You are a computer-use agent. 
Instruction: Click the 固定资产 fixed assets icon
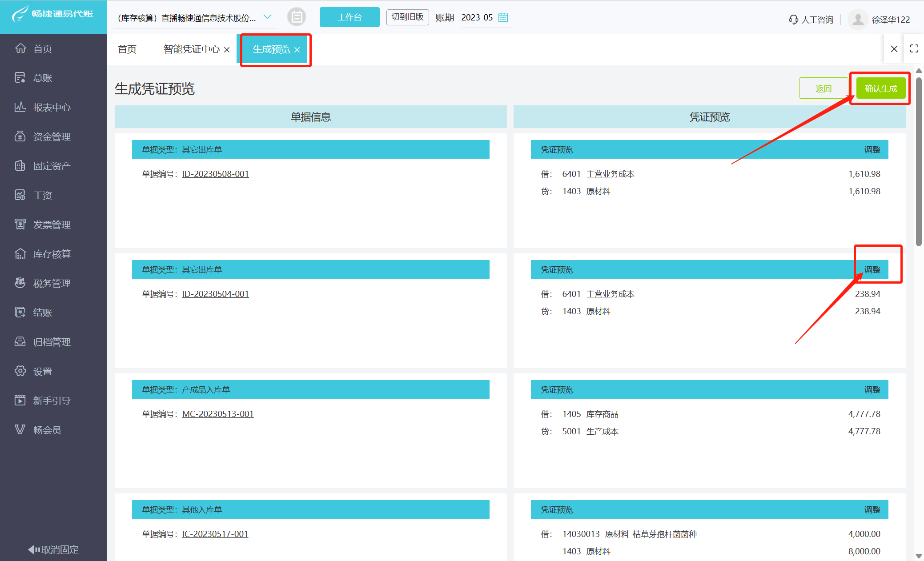pos(20,166)
